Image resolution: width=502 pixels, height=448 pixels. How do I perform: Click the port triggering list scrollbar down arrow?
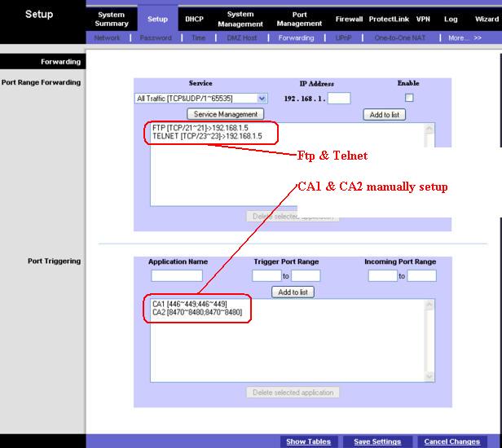tap(429, 376)
